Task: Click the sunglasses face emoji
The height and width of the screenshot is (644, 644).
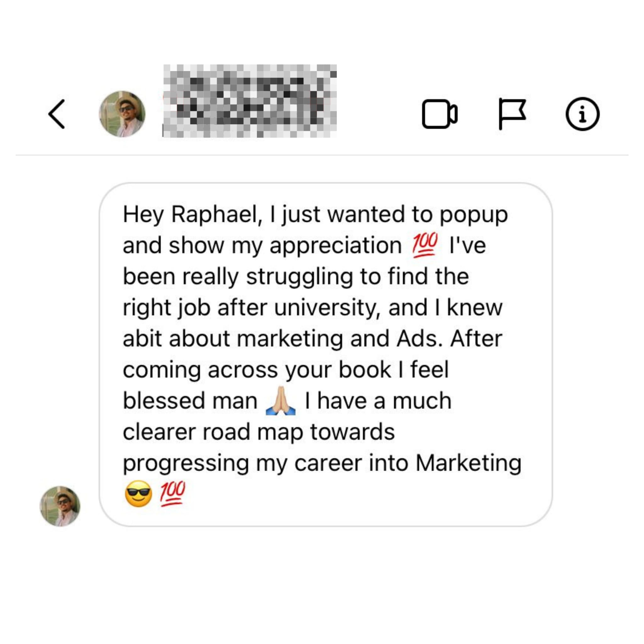Action: 138,494
